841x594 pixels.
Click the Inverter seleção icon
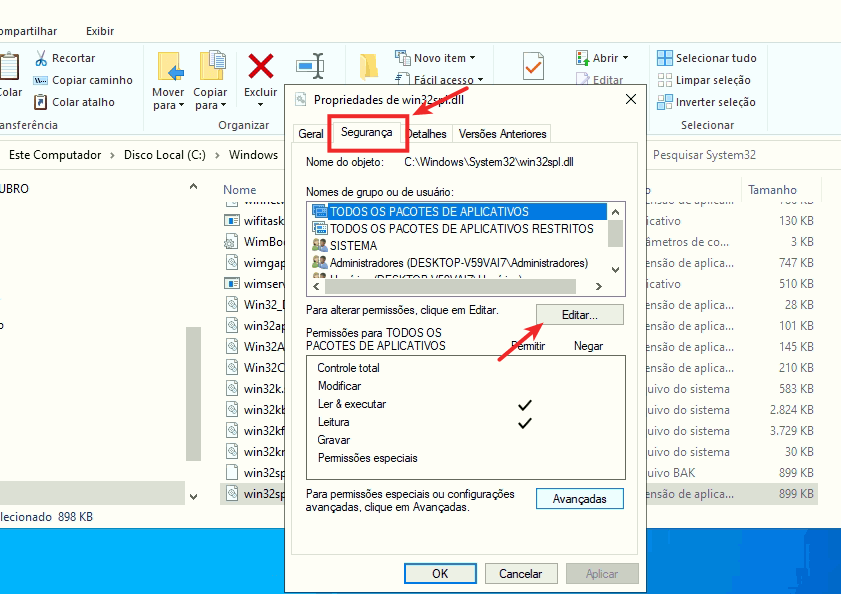(x=665, y=102)
